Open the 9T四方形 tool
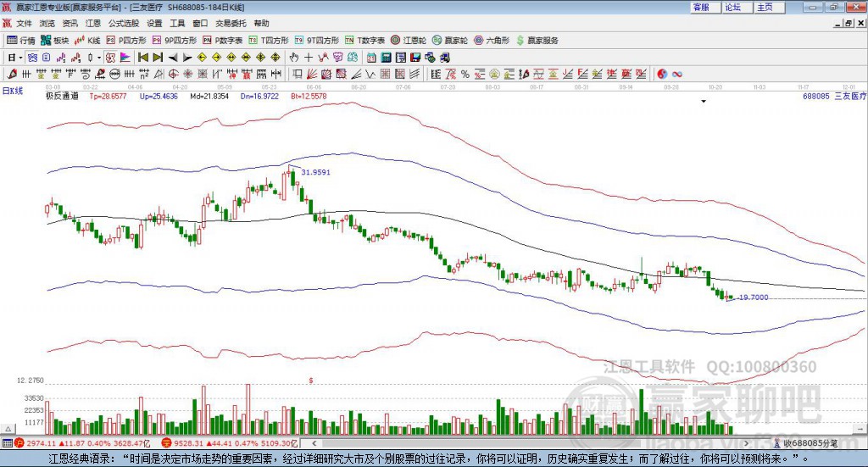Viewport: 868px width, 467px height. pos(317,41)
